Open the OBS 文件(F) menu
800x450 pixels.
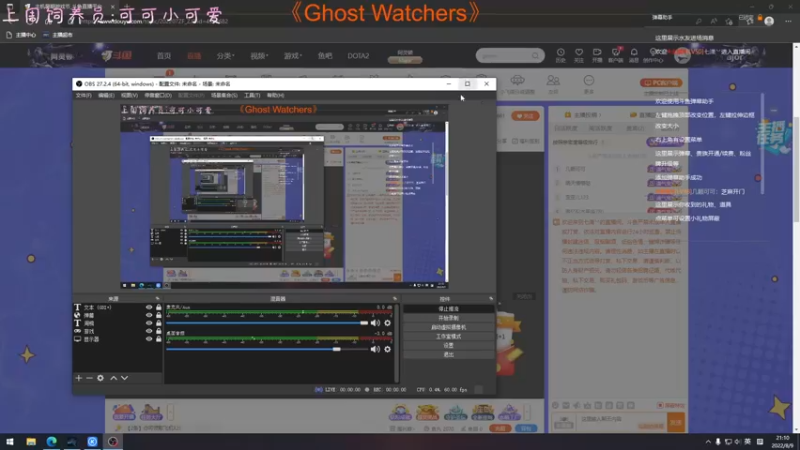pos(84,95)
